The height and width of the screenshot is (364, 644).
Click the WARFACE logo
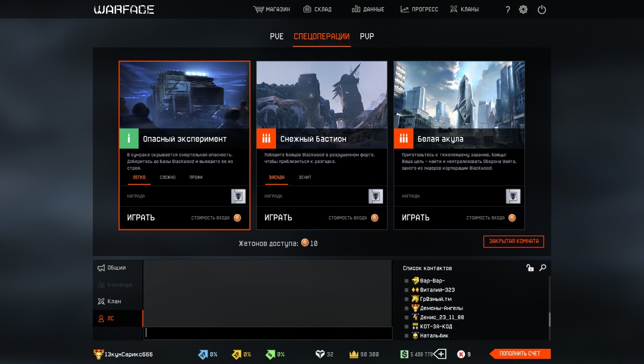coord(124,9)
